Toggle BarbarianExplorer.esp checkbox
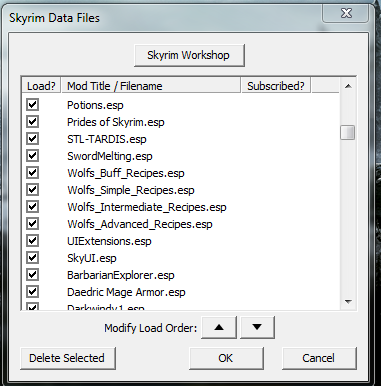381x386 pixels. (32, 275)
